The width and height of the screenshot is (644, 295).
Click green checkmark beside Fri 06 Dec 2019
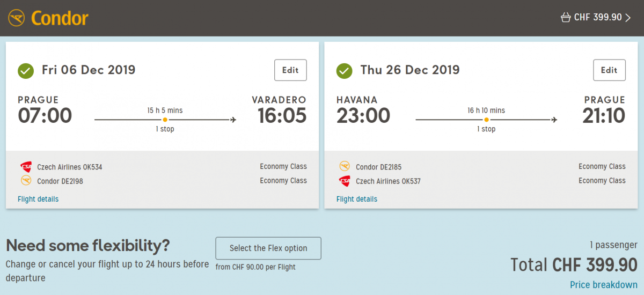coord(25,70)
